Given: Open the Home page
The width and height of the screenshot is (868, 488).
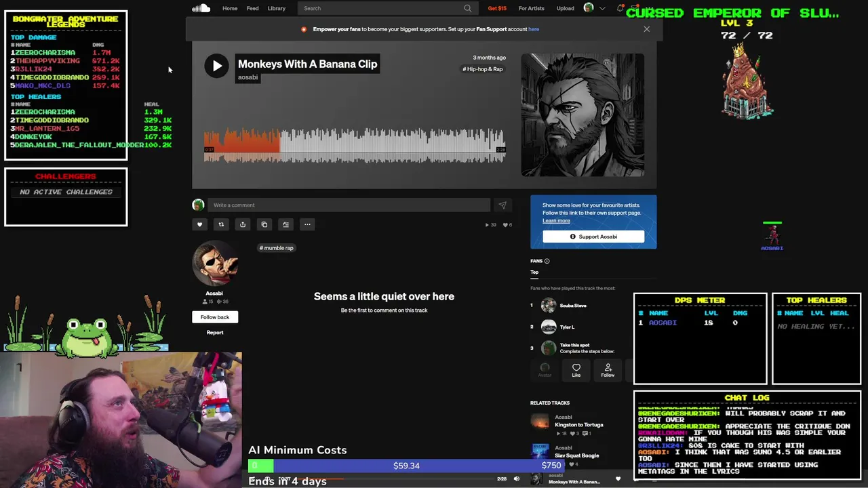Looking at the screenshot, I should (x=230, y=8).
